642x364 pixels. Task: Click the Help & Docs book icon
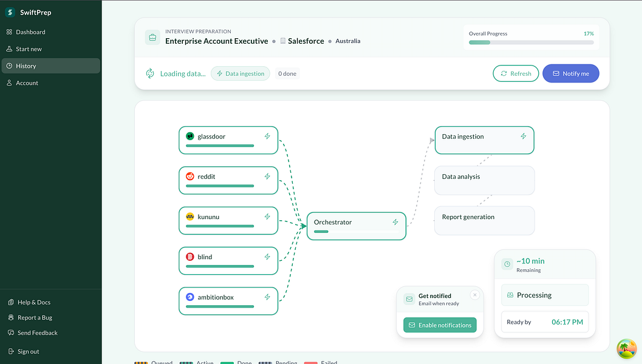tap(11, 302)
